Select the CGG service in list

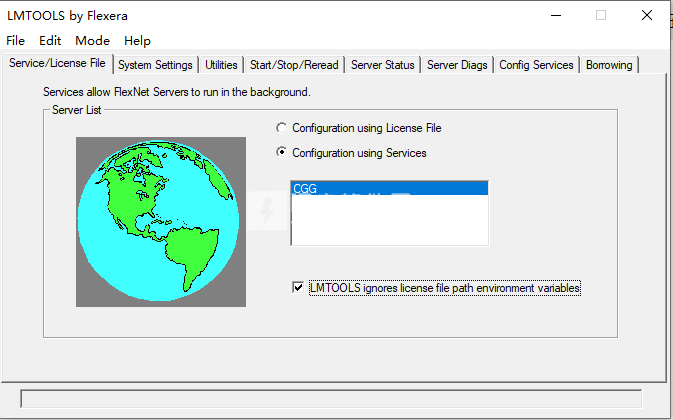coord(388,188)
